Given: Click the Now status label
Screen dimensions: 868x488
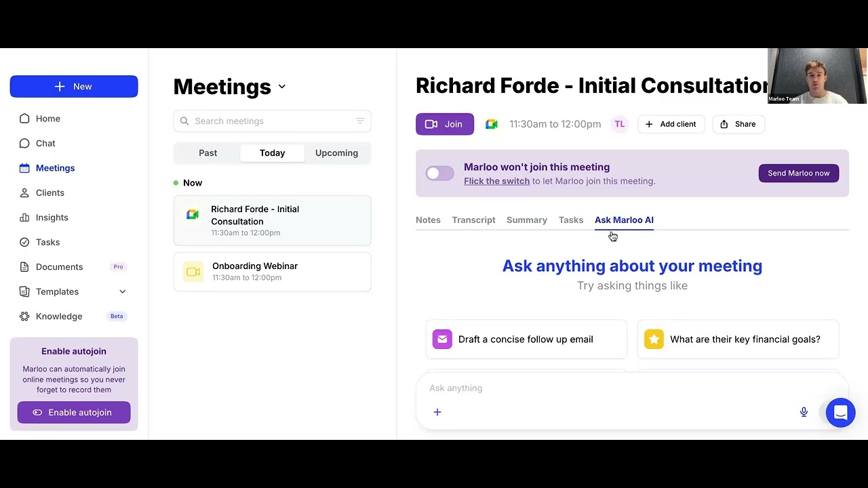Looking at the screenshot, I should click(x=193, y=183).
